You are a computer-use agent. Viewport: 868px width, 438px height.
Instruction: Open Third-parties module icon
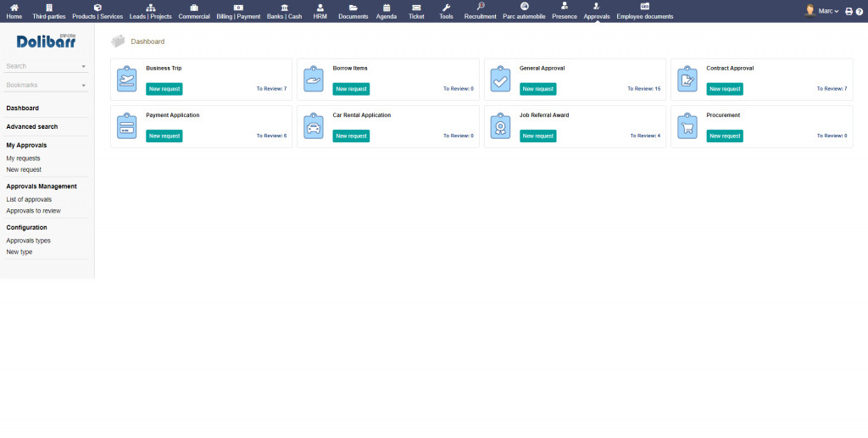48,8
